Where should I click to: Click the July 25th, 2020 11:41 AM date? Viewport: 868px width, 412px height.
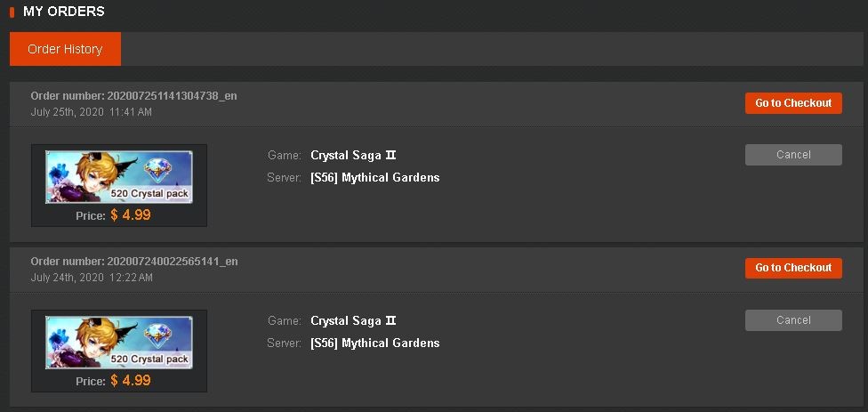pyautogui.click(x=92, y=112)
